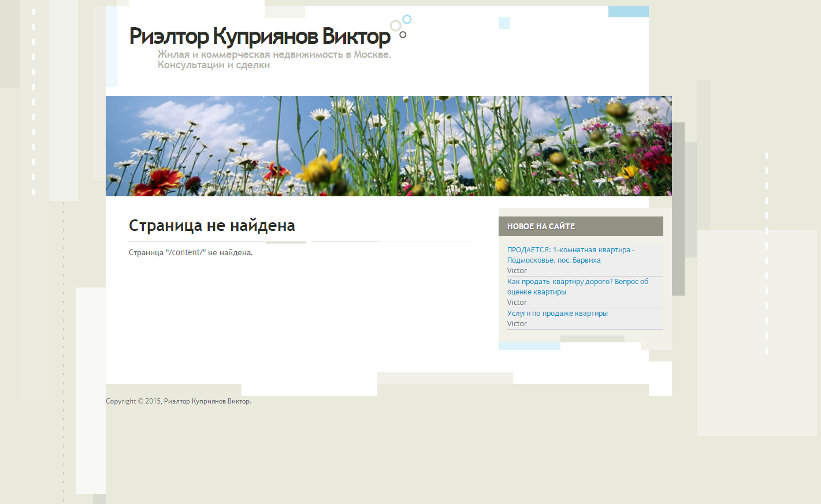This screenshot has height=504, width=821.
Task: Click the Copyright © 2015 footer text
Action: point(179,401)
